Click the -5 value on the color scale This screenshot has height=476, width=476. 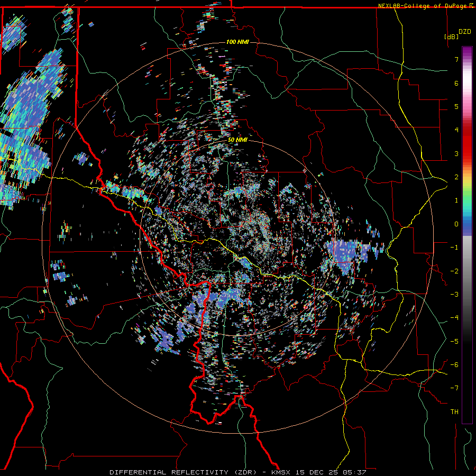tap(454, 342)
